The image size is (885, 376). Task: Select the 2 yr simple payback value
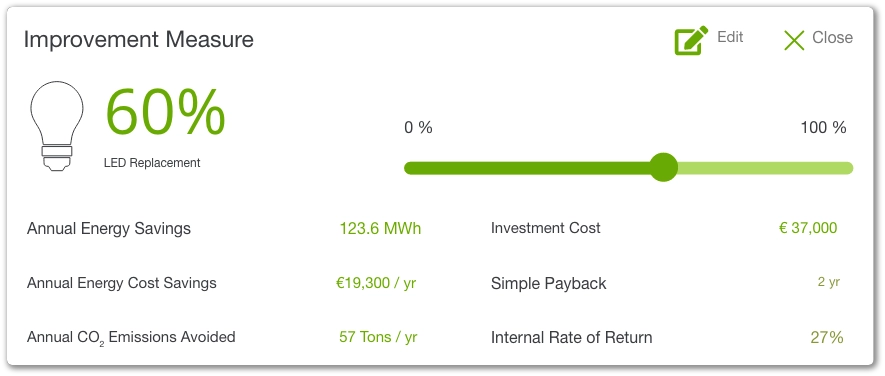click(829, 282)
